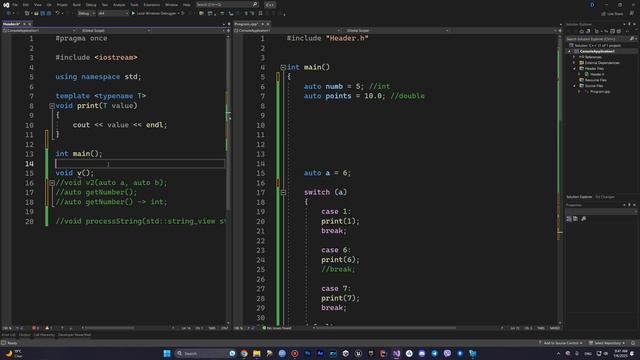The image size is (640, 360).
Task: Collapse the Source Files folder
Action: (x=575, y=86)
